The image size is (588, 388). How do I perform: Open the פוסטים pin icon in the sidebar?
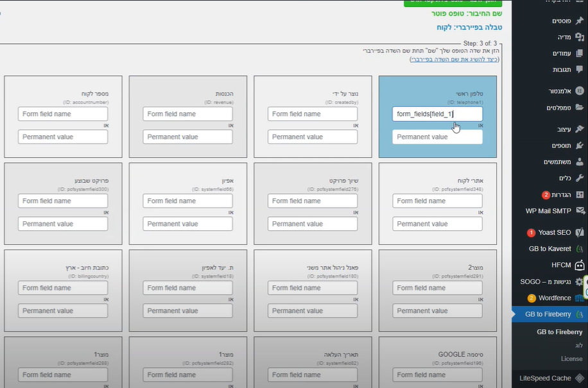coord(580,21)
